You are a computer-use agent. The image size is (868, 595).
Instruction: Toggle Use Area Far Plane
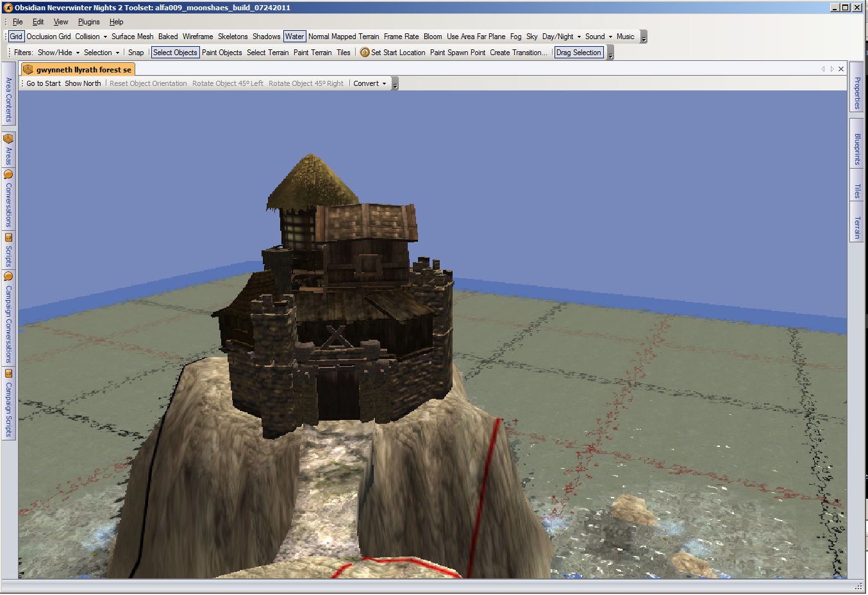[x=476, y=37]
